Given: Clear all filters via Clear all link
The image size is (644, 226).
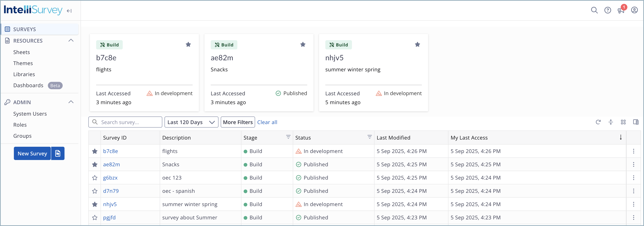Looking at the screenshot, I should [x=267, y=122].
